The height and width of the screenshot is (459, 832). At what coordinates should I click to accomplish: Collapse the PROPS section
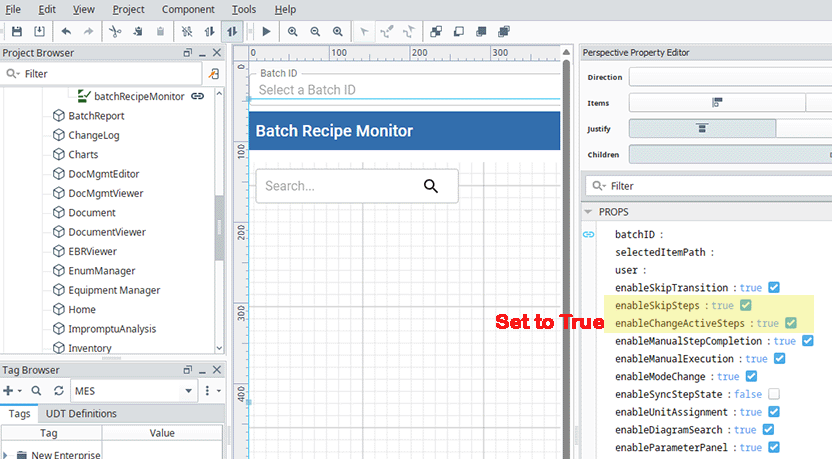(589, 212)
